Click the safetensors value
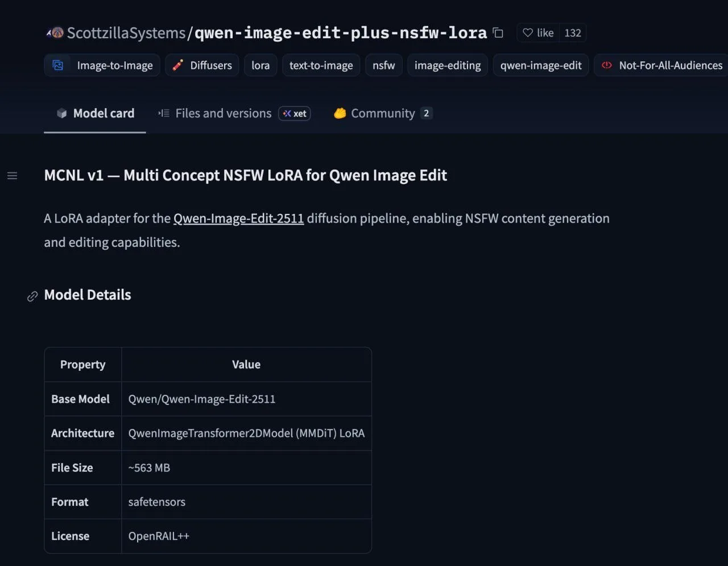This screenshot has width=728, height=566. click(x=157, y=502)
